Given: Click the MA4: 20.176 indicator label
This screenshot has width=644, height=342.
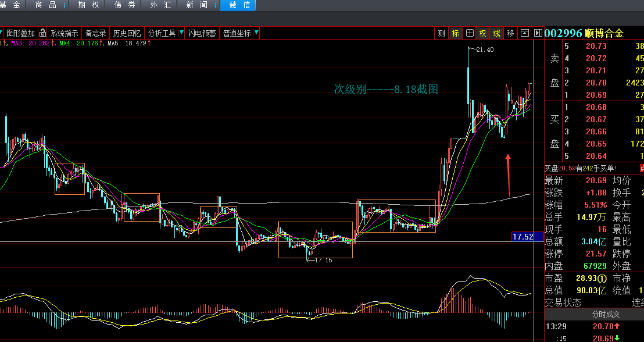Looking at the screenshot, I should pyautogui.click(x=81, y=43).
